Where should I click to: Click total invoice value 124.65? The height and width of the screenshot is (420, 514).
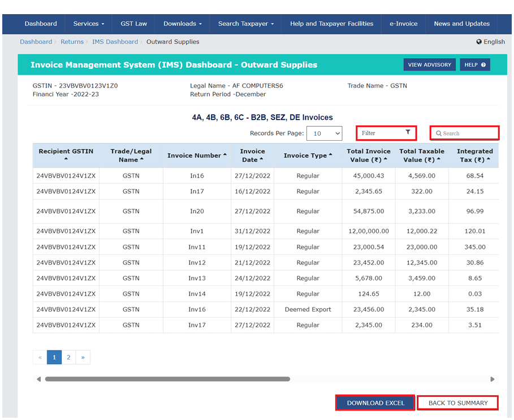369,294
